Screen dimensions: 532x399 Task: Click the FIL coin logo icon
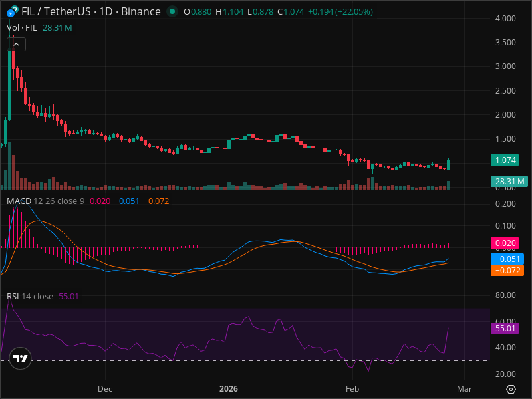[x=13, y=12]
